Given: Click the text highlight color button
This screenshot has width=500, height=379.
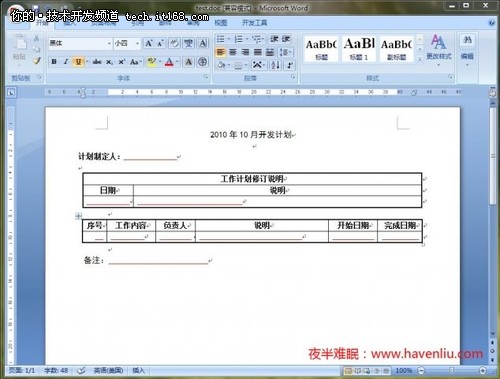Looking at the screenshot, I should 151,62.
